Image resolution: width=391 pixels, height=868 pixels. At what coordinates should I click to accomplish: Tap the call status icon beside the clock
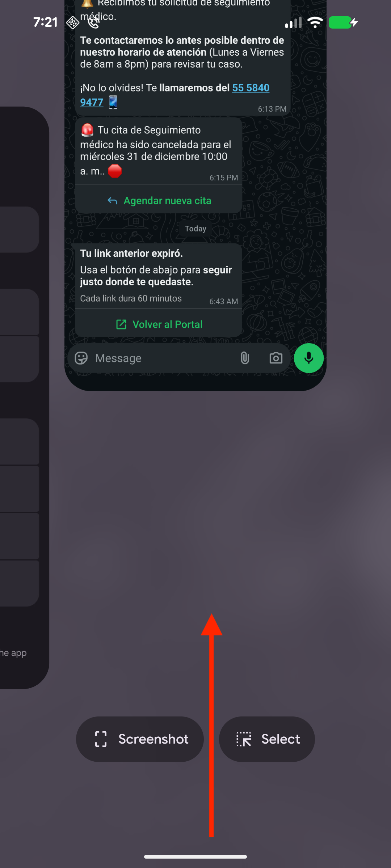click(x=94, y=23)
